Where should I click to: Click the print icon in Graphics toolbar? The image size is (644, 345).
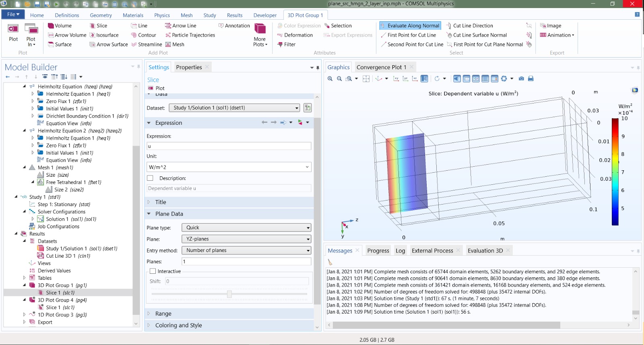(530, 79)
